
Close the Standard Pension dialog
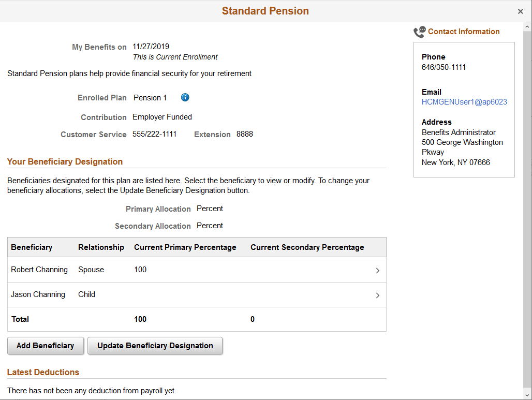pyautogui.click(x=520, y=11)
